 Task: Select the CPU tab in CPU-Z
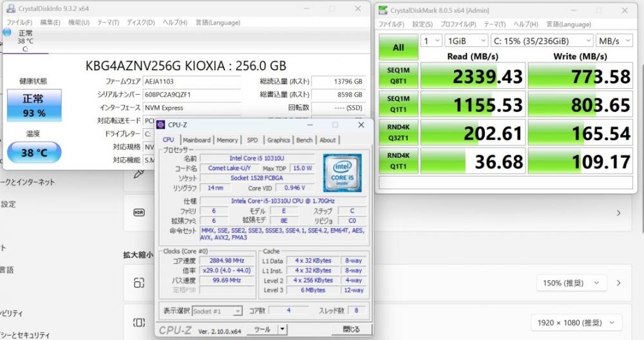(168, 140)
